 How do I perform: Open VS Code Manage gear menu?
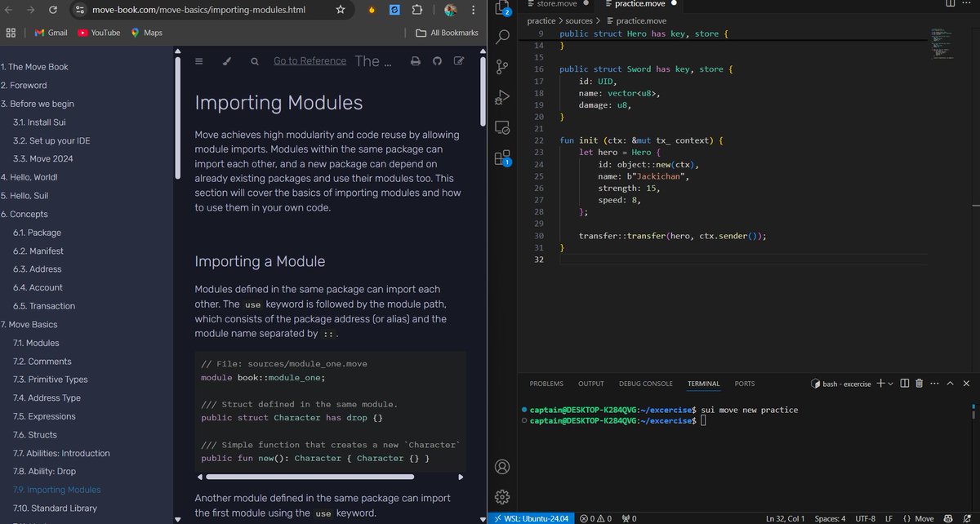click(503, 496)
